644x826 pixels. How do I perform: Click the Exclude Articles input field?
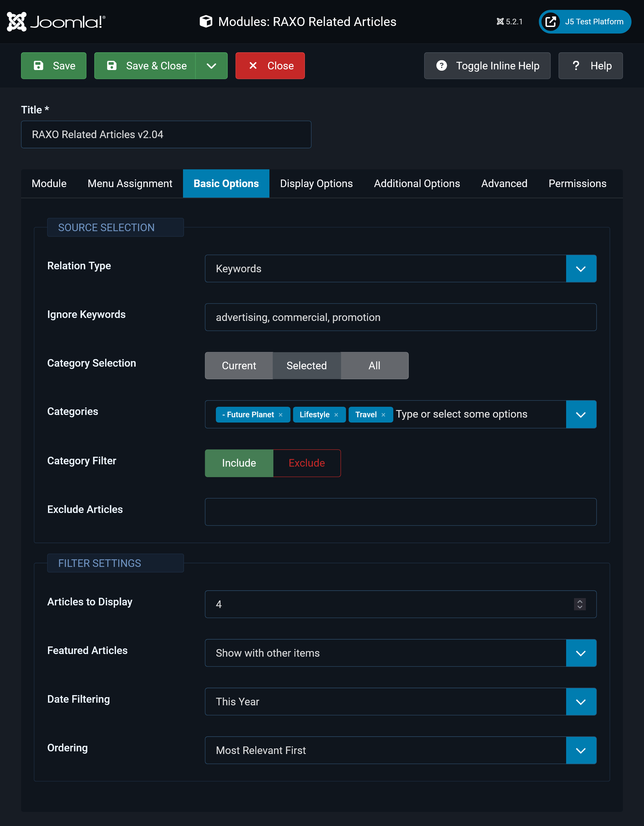click(400, 512)
